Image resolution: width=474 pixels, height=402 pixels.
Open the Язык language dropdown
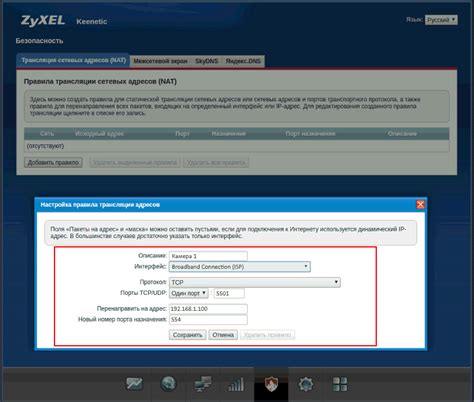[441, 20]
